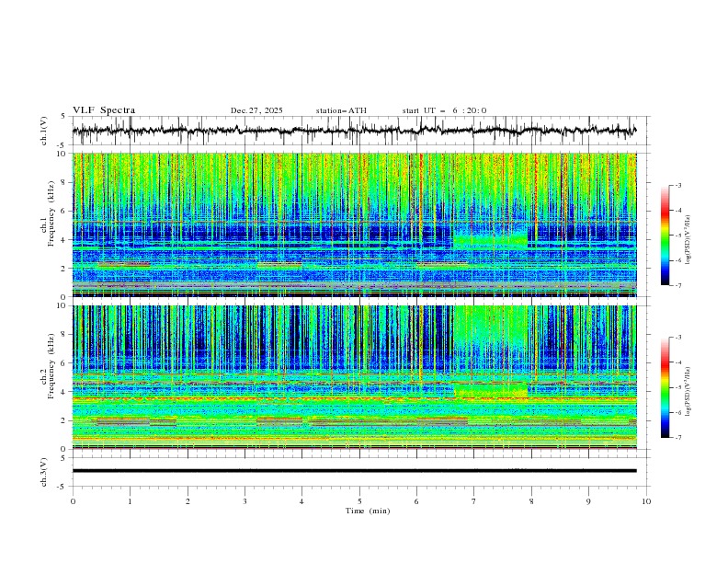Click the '-7' value on upper colorbar

tap(677, 285)
